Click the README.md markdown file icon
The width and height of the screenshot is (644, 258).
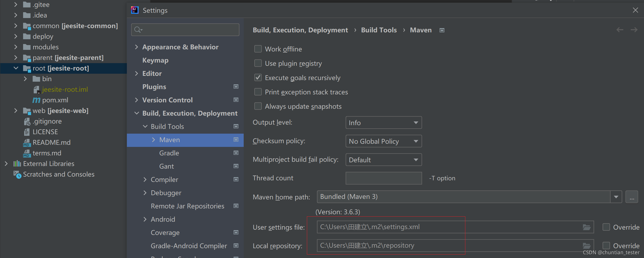click(27, 143)
